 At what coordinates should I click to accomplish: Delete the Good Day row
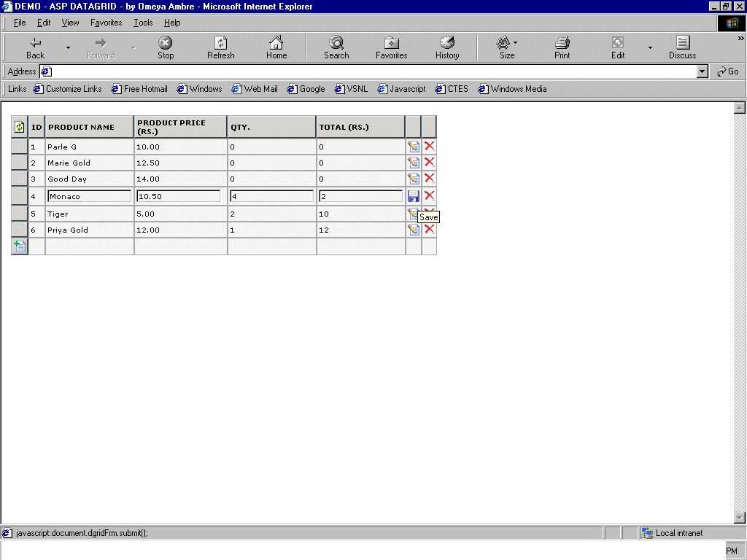[x=430, y=179]
